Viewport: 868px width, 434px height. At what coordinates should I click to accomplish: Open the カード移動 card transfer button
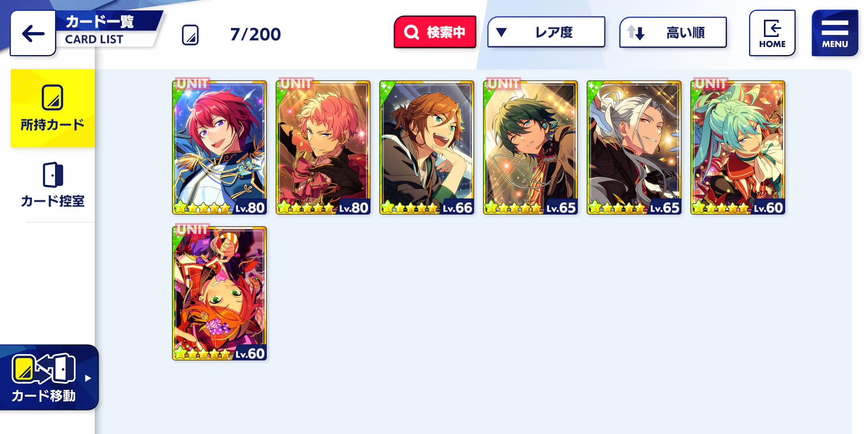tap(48, 378)
